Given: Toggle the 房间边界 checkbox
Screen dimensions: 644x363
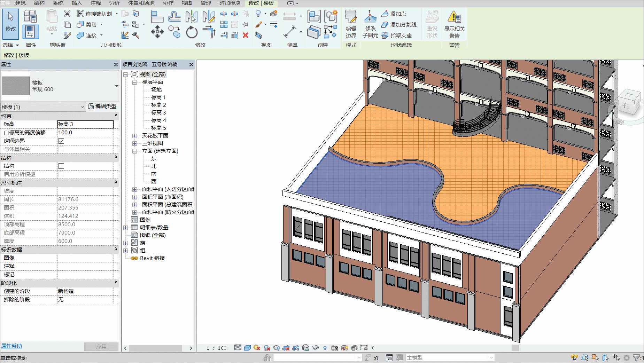Looking at the screenshot, I should pos(61,141).
